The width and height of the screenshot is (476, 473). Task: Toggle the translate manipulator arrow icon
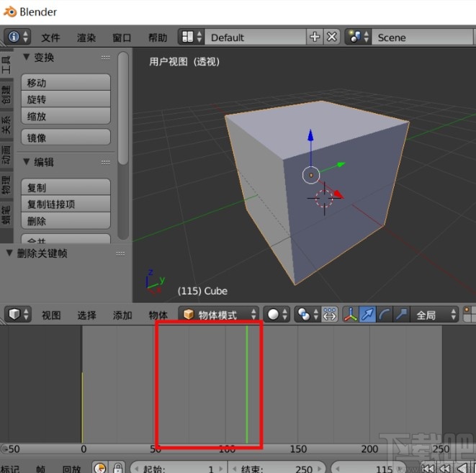pyautogui.click(x=367, y=314)
